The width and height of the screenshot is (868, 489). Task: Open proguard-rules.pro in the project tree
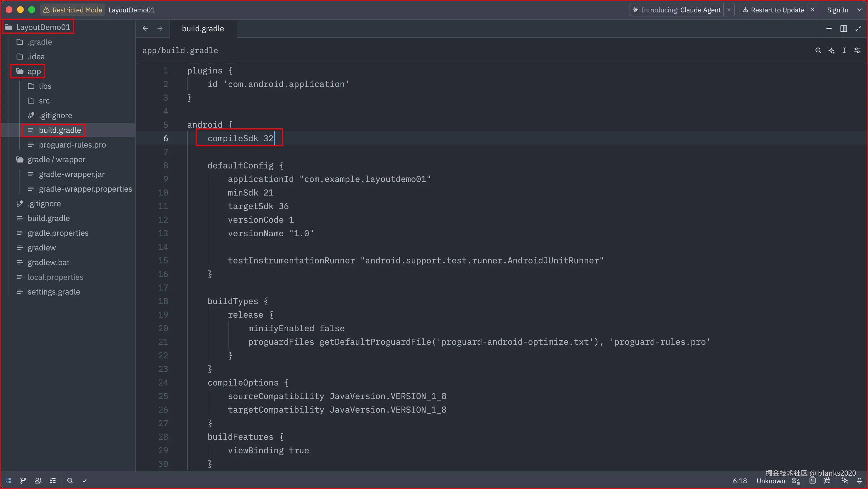[68, 145]
